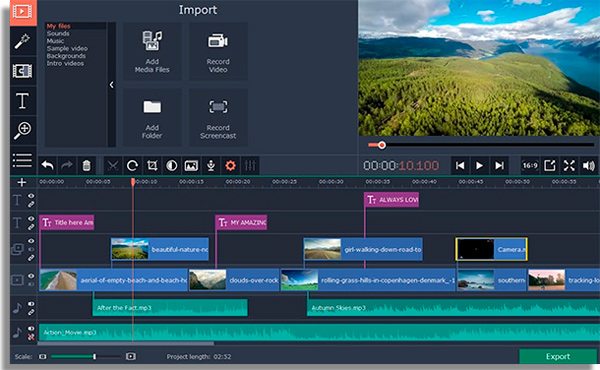Open Color Adjustments half-circle icon
The height and width of the screenshot is (370, 600).
pos(171,166)
